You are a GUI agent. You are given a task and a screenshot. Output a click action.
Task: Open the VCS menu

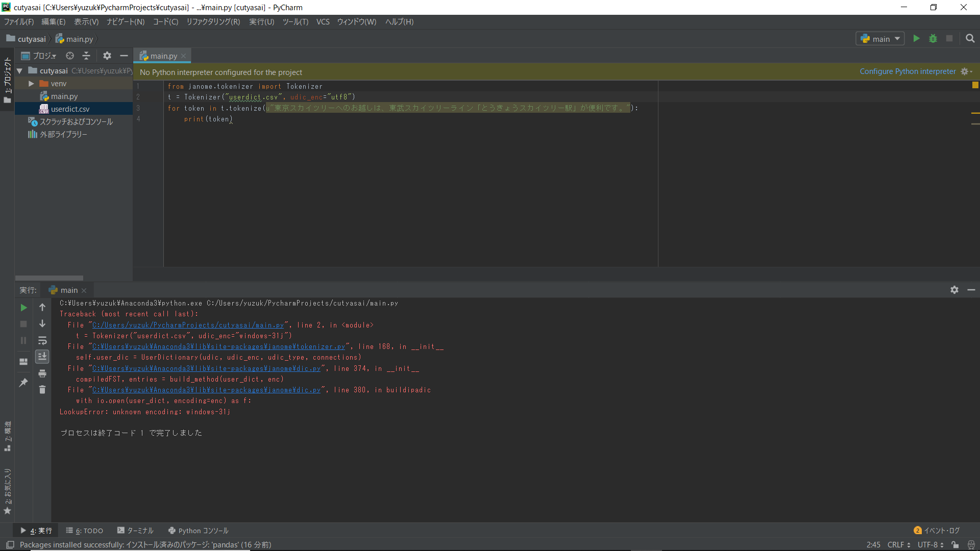coord(323,22)
